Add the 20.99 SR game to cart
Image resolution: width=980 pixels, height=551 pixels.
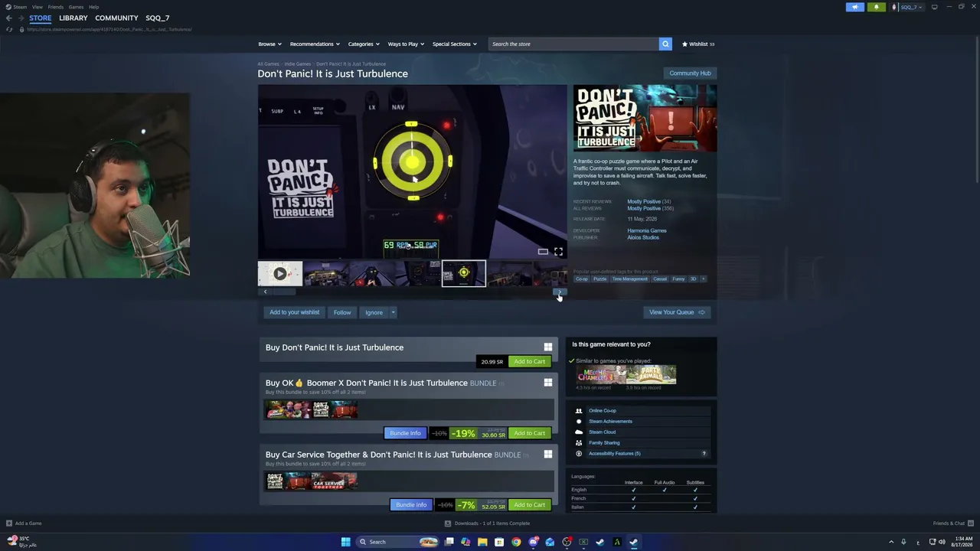530,361
